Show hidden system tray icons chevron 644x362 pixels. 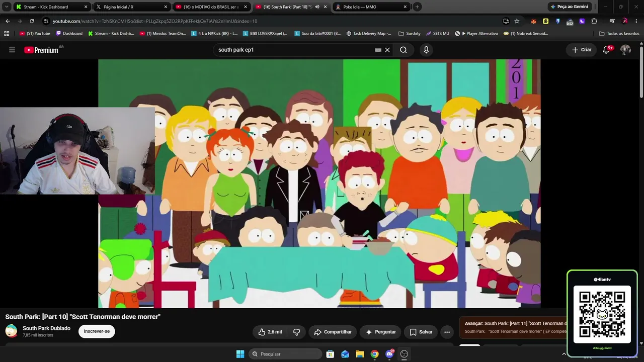click(x=563, y=354)
